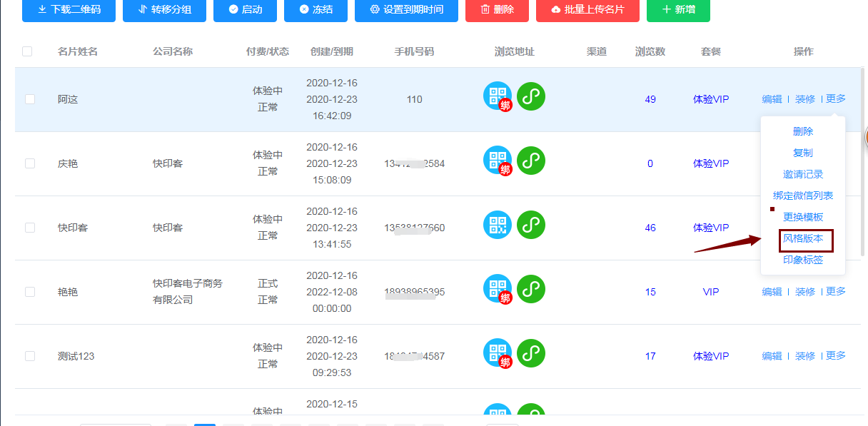
Task: Click the green mini-program icon in 阿这 row
Action: 530,96
